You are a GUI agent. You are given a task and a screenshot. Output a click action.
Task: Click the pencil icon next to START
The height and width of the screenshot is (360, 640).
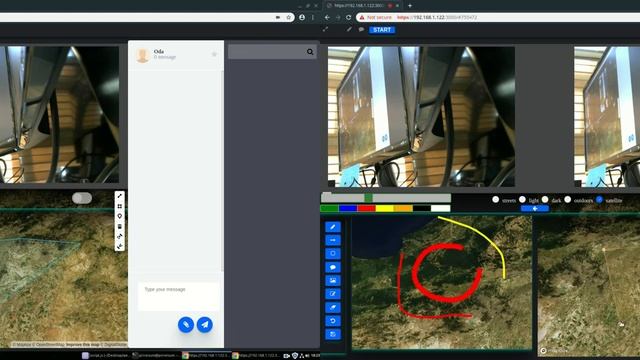click(349, 29)
